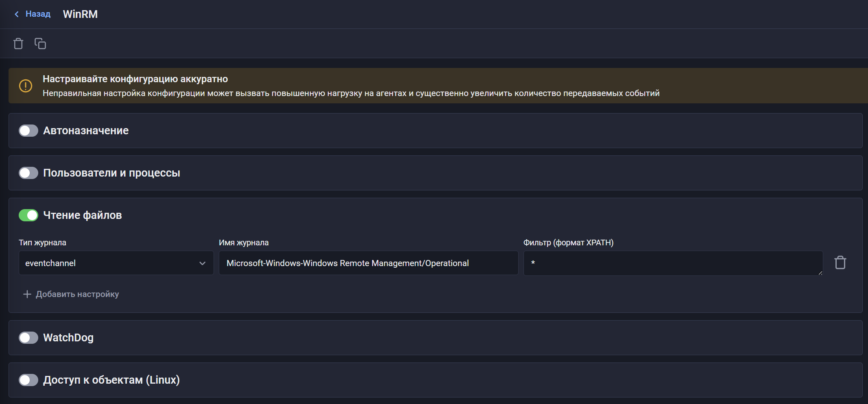
Task: Switch on Доступ к объектам (Linux)
Action: click(x=28, y=380)
